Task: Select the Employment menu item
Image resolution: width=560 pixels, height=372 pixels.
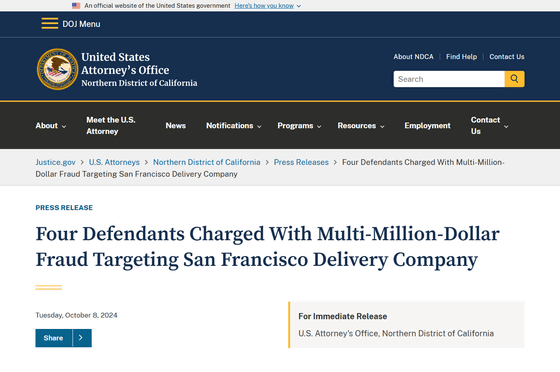Action: coord(427,126)
